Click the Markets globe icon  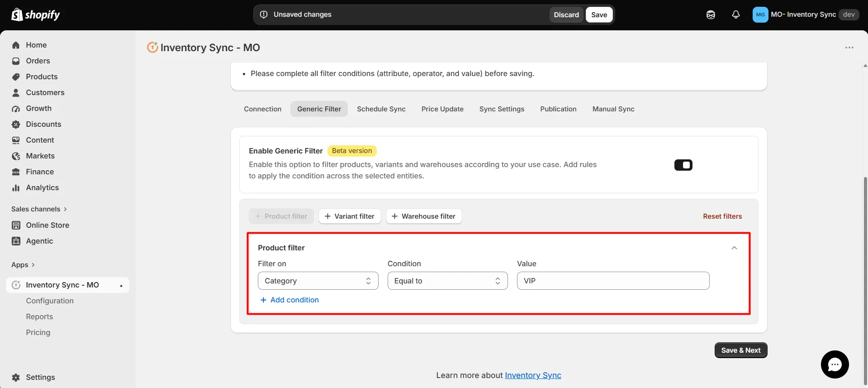(16, 156)
